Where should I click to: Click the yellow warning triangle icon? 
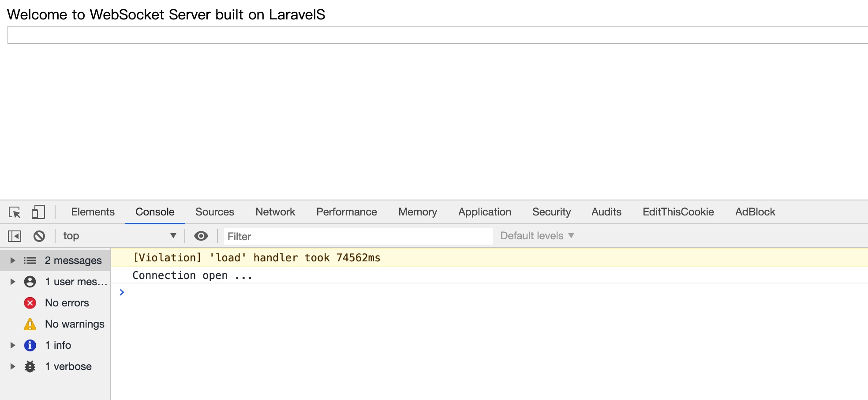30,324
